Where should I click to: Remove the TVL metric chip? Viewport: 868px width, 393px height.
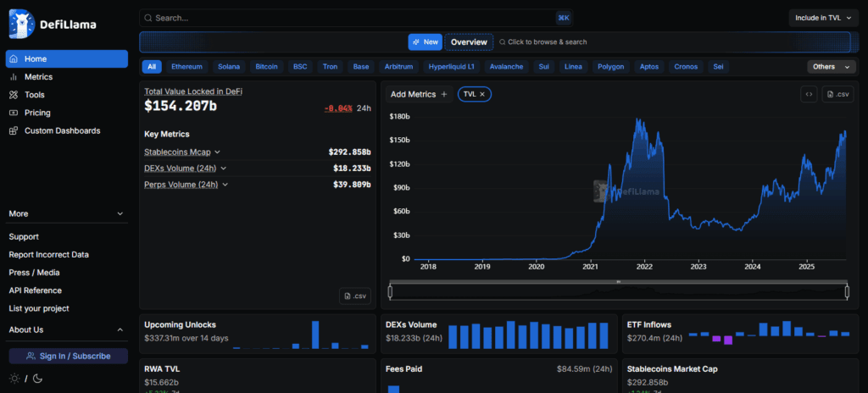[x=482, y=94]
